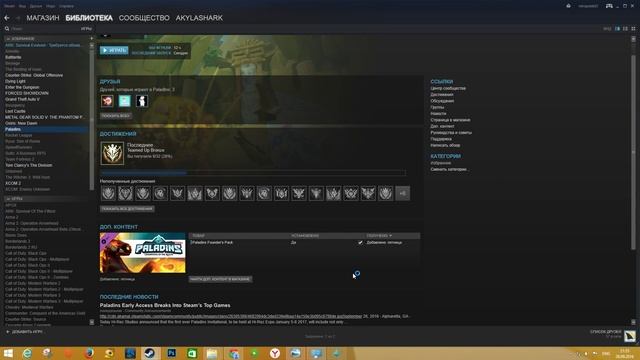This screenshot has height=360, width=640.
Task: Click ПОКАЗАТЬ ВСЕ ДОСТИЖЕНИЯ button
Action: coord(127,209)
